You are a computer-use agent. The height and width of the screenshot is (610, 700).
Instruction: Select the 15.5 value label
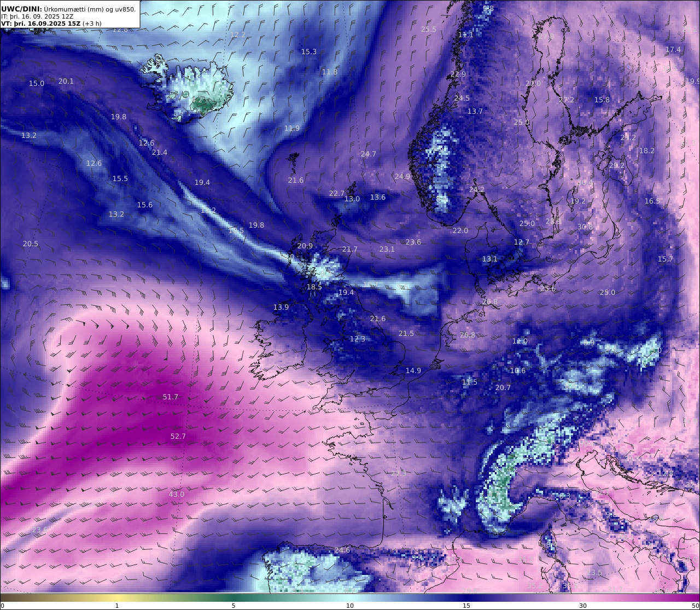click(x=120, y=178)
